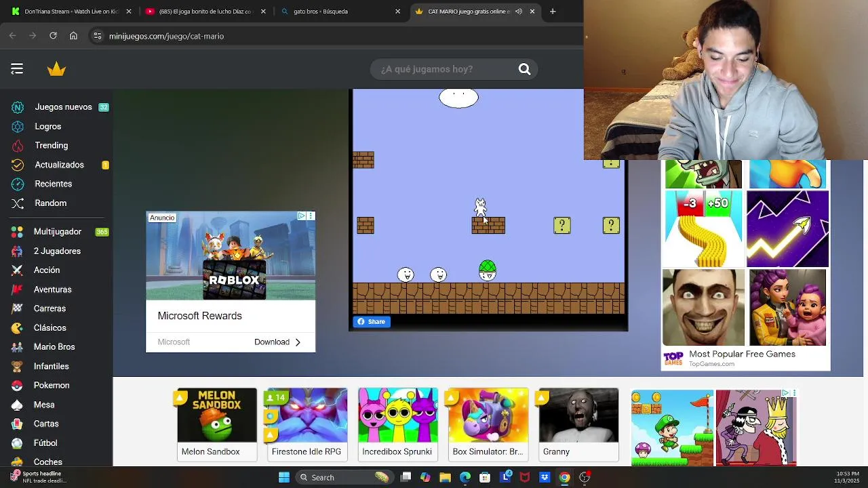The height and width of the screenshot is (488, 868).
Task: Click the Random shuffle icon
Action: tap(18, 203)
